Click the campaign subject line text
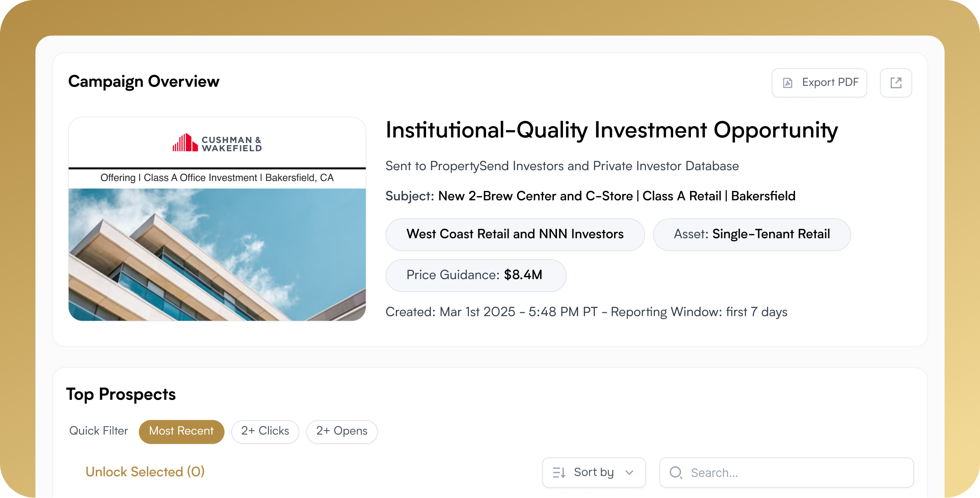Viewport: 980px width, 498px height. click(x=590, y=196)
